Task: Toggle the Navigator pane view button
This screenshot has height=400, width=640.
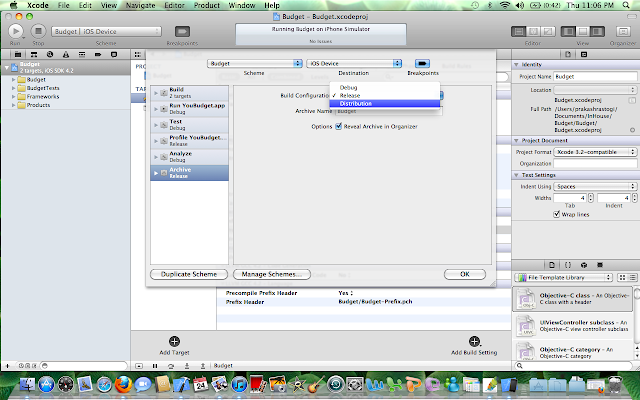Action: [568, 31]
